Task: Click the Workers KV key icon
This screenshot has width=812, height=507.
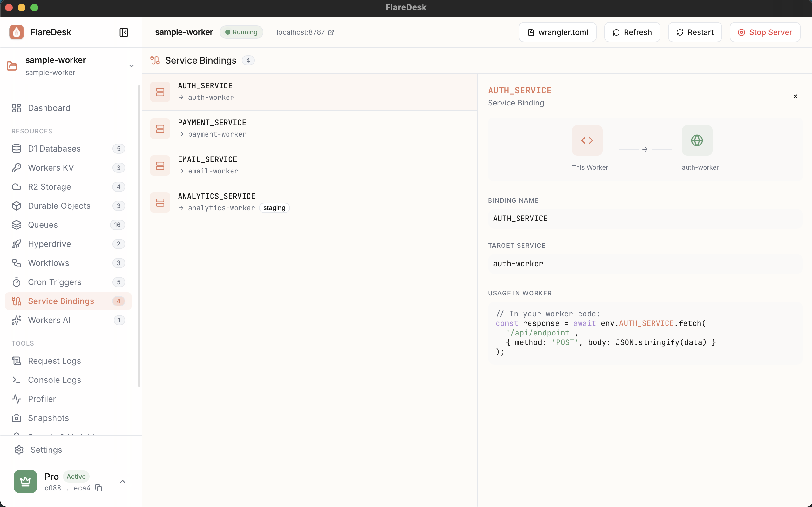Action: click(x=17, y=168)
